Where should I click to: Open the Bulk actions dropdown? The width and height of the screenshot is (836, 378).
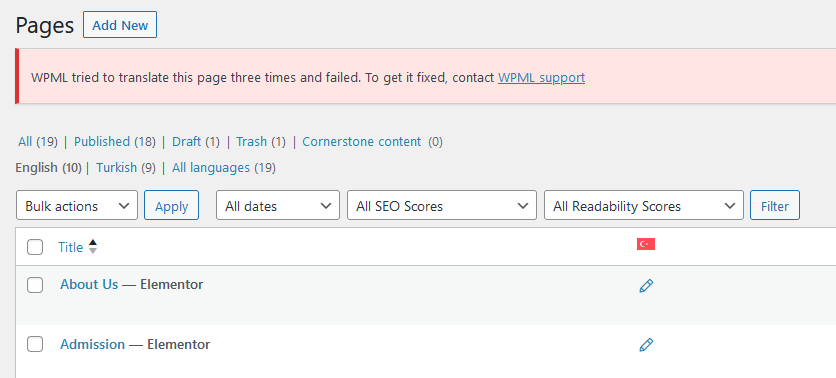tap(77, 205)
